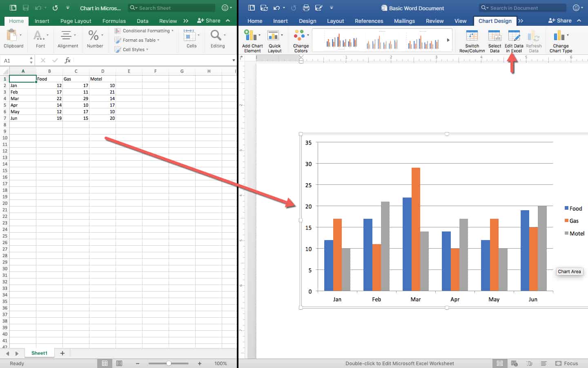Switch to the Mailings tab in Word

(404, 21)
